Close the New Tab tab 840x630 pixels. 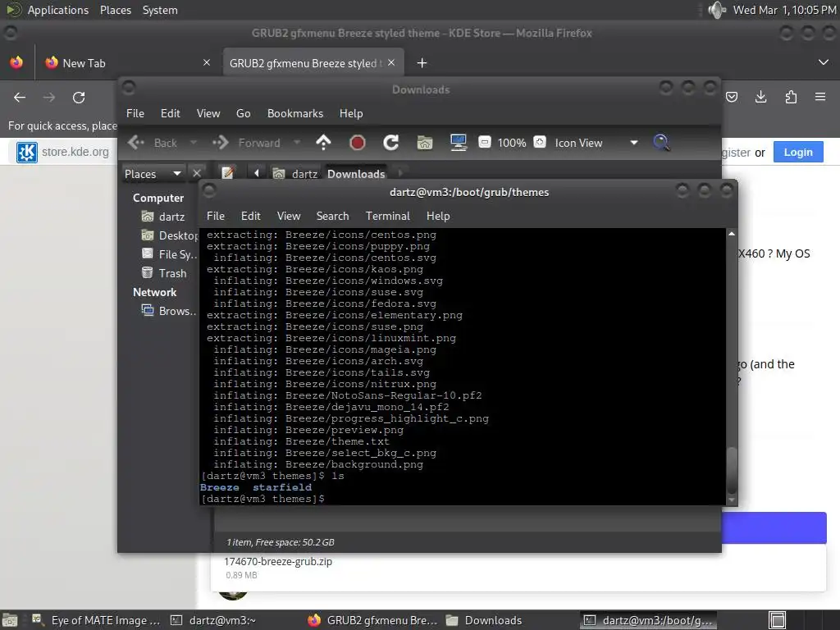click(x=207, y=62)
